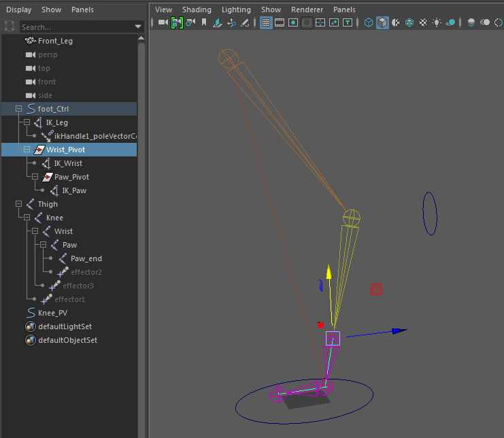This screenshot has height=438, width=504.
Task: Select the IK_Wrist handle
Action: point(68,163)
